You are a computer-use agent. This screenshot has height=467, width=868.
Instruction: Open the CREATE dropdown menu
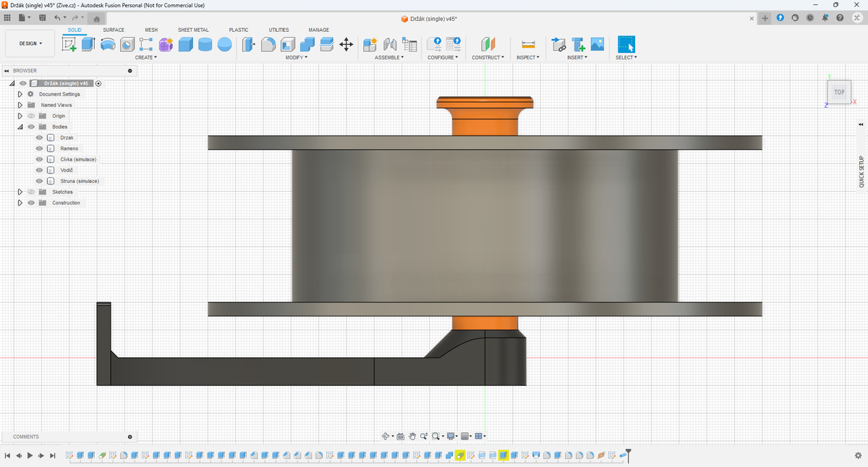pyautogui.click(x=146, y=57)
